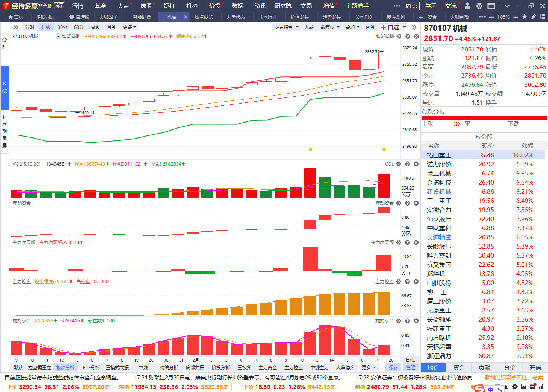The height and width of the screenshot is (392, 548).
Task: Open main chart help question icon
Action: 408,37
